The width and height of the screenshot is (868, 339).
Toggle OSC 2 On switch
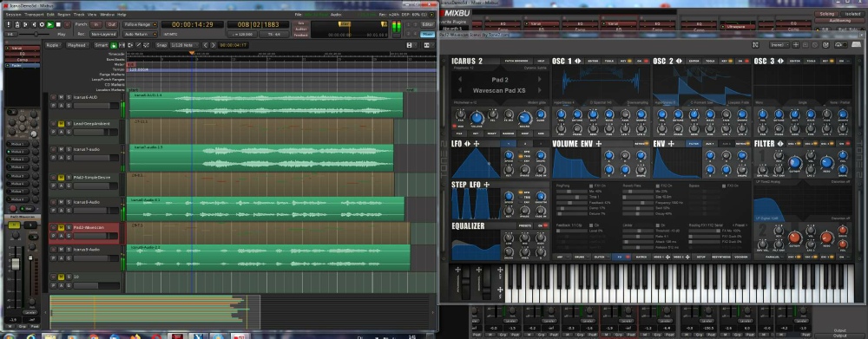tap(743, 61)
